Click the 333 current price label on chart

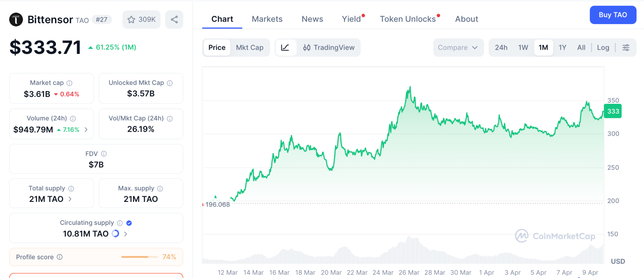(613, 111)
